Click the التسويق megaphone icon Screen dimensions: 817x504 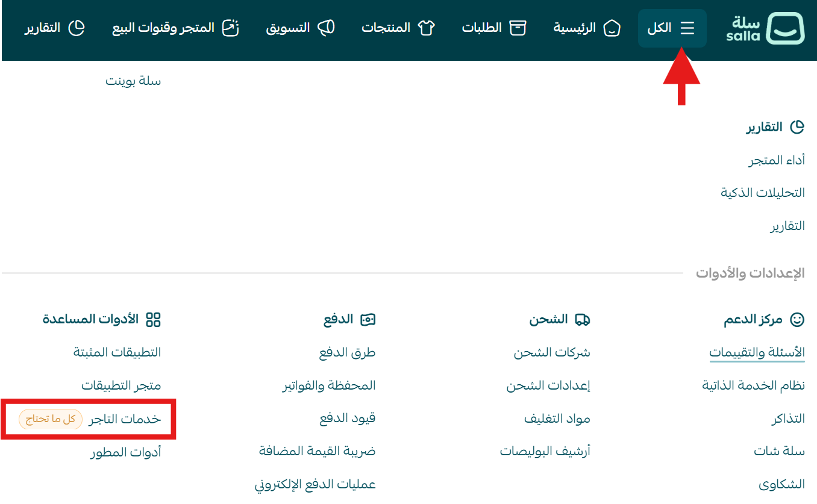pyautogui.click(x=326, y=28)
